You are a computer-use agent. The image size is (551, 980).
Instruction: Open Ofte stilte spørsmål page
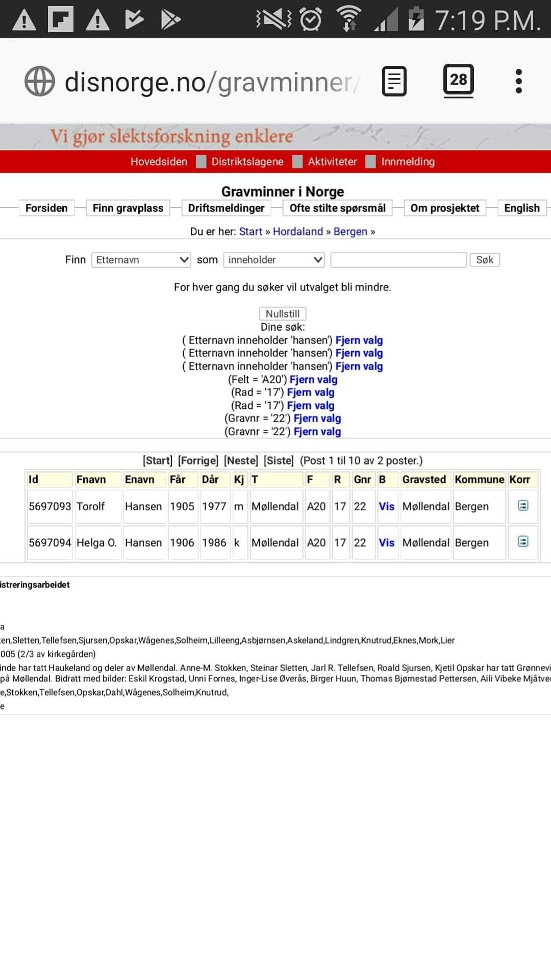click(337, 208)
